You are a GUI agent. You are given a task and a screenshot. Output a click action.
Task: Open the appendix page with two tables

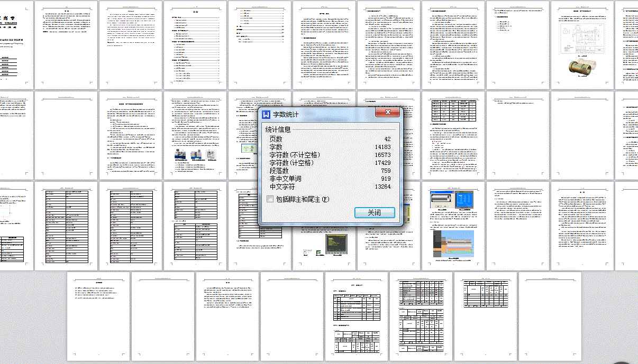click(356, 316)
